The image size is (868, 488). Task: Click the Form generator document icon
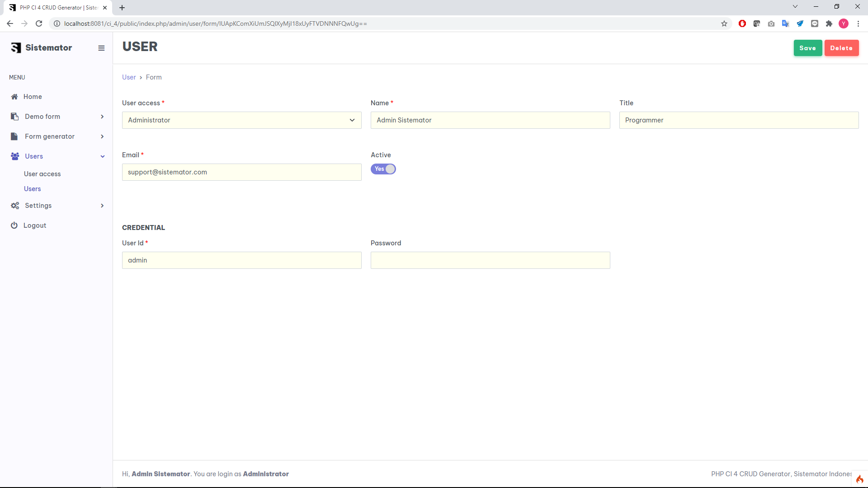(x=14, y=136)
